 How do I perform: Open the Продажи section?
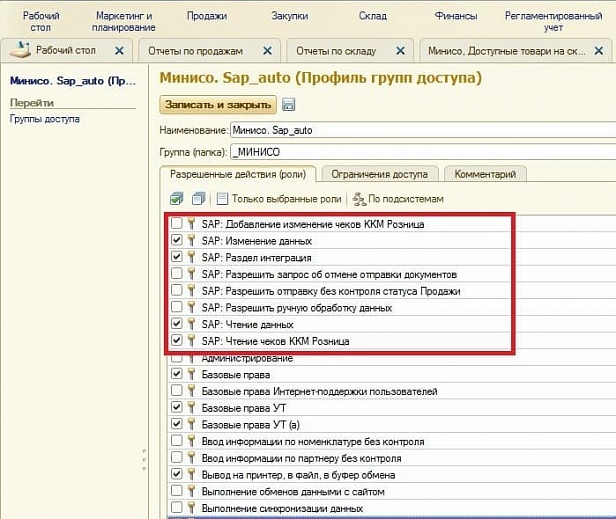(x=207, y=16)
